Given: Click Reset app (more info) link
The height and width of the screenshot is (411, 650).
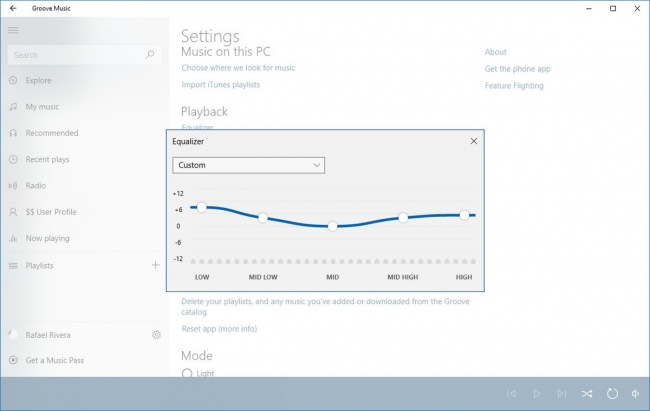Looking at the screenshot, I should (x=219, y=328).
